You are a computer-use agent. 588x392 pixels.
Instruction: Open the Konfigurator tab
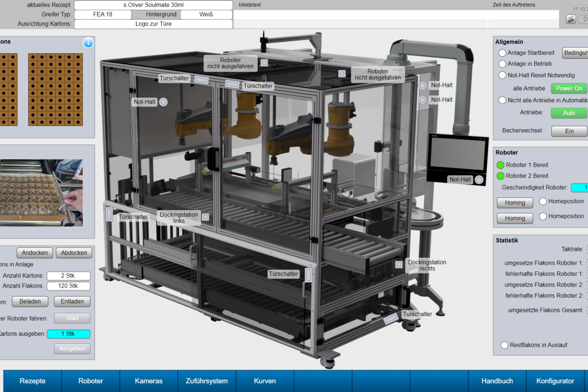(555, 381)
